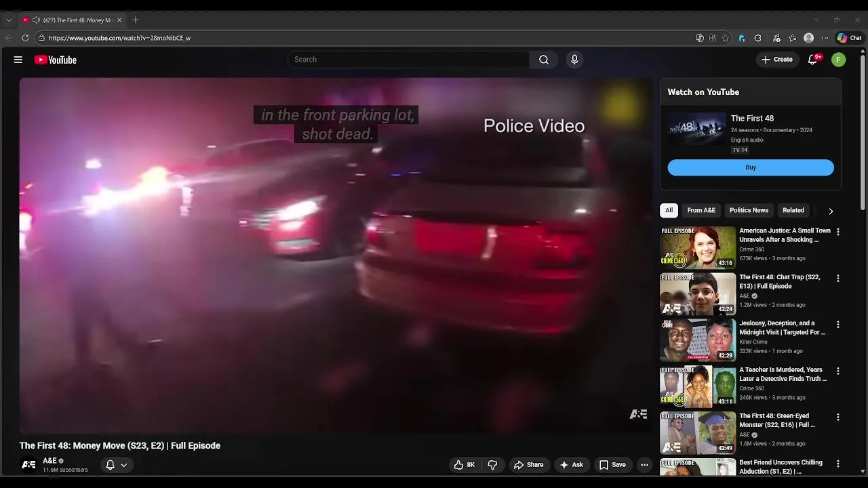The image size is (868, 488).
Task: Open notification preference dropdown chevron
Action: coord(124,465)
